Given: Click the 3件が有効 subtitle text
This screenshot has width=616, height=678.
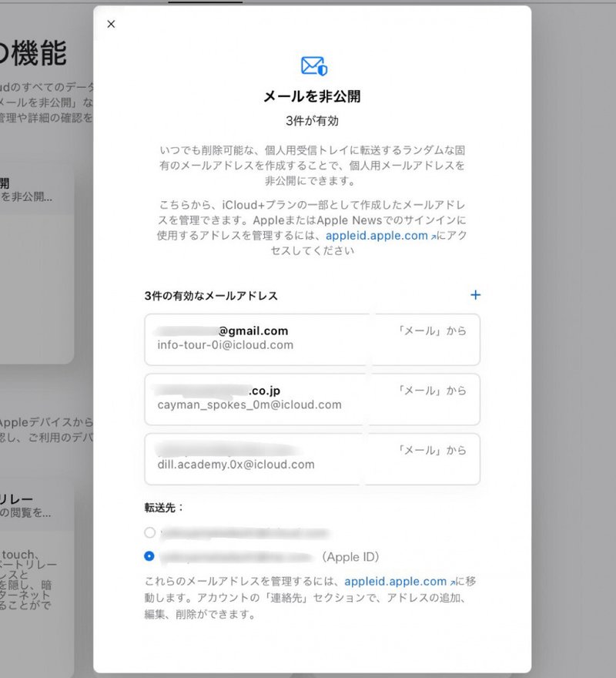Looking at the screenshot, I should 312,121.
